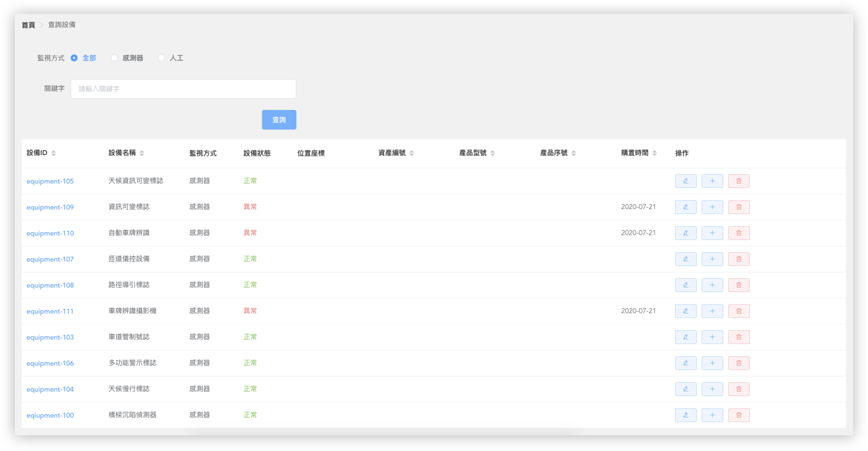
Task: Click the edit icon on equipment-107 row
Action: click(686, 259)
